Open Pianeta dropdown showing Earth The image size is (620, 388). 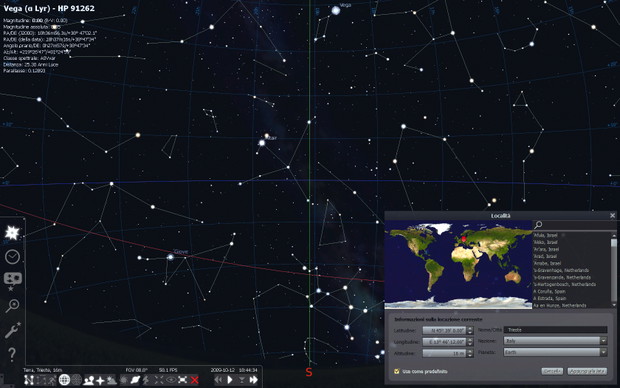click(x=556, y=352)
